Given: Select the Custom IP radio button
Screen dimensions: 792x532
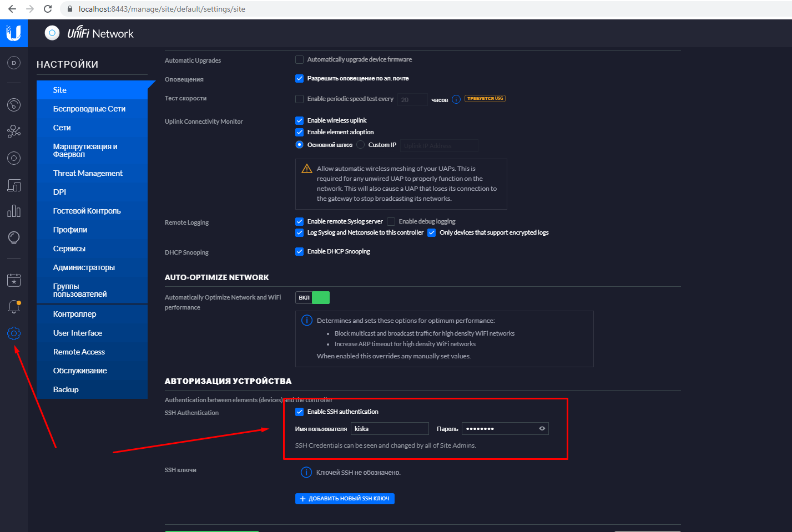Looking at the screenshot, I should (361, 145).
